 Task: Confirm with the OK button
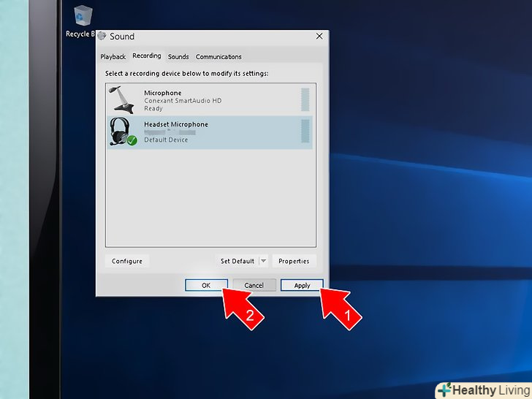206,285
